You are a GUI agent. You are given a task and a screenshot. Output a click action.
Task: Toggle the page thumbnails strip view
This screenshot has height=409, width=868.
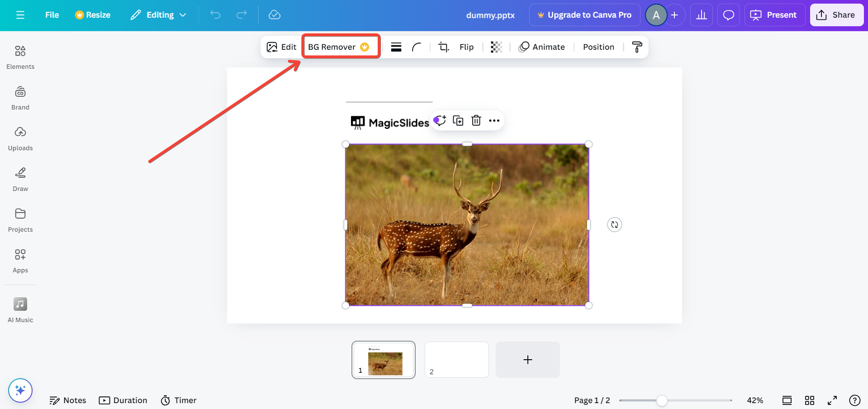pos(787,400)
